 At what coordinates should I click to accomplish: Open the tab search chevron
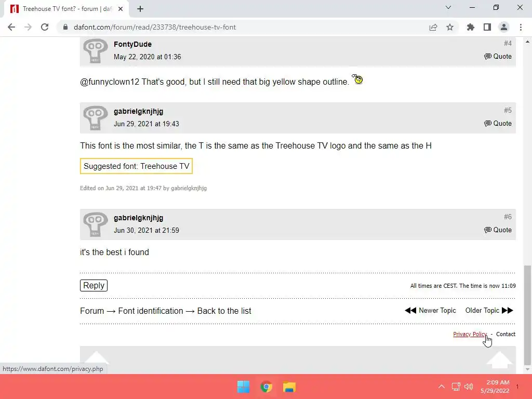tap(448, 7)
